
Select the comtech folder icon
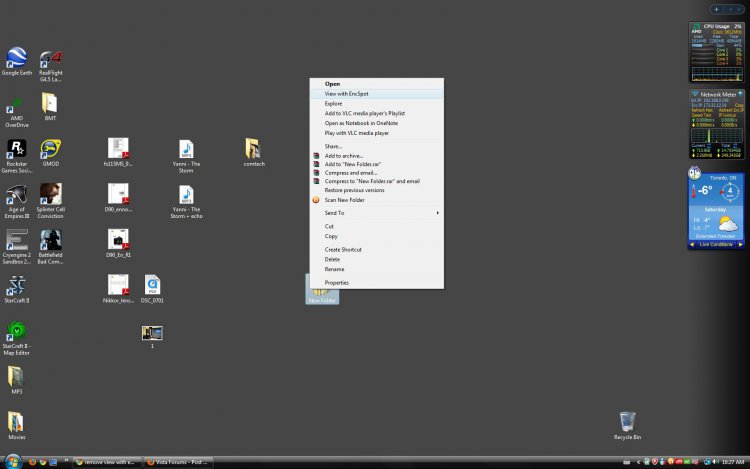(x=254, y=153)
